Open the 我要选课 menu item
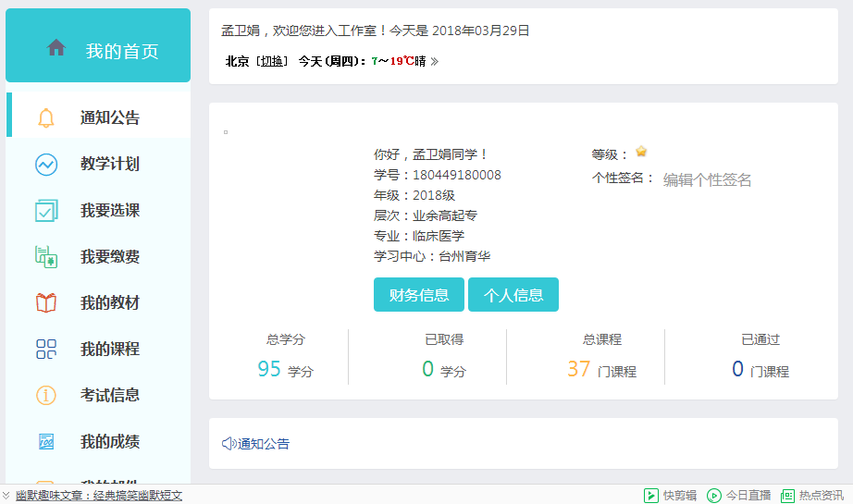The image size is (853, 504). click(109, 211)
